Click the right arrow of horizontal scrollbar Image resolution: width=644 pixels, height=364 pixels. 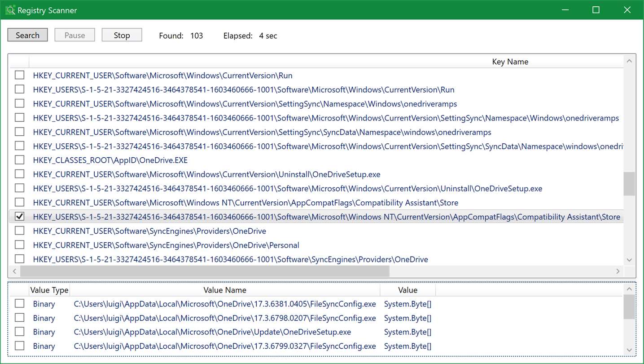tap(618, 271)
